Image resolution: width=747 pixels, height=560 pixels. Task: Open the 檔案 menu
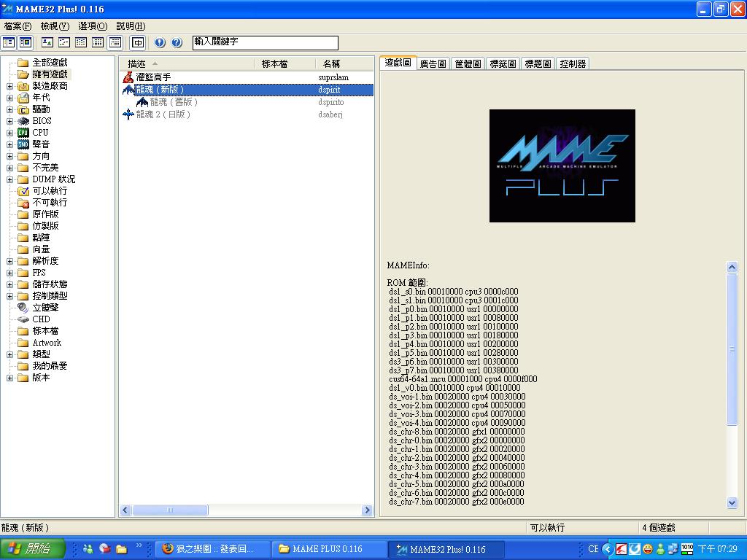(18, 26)
